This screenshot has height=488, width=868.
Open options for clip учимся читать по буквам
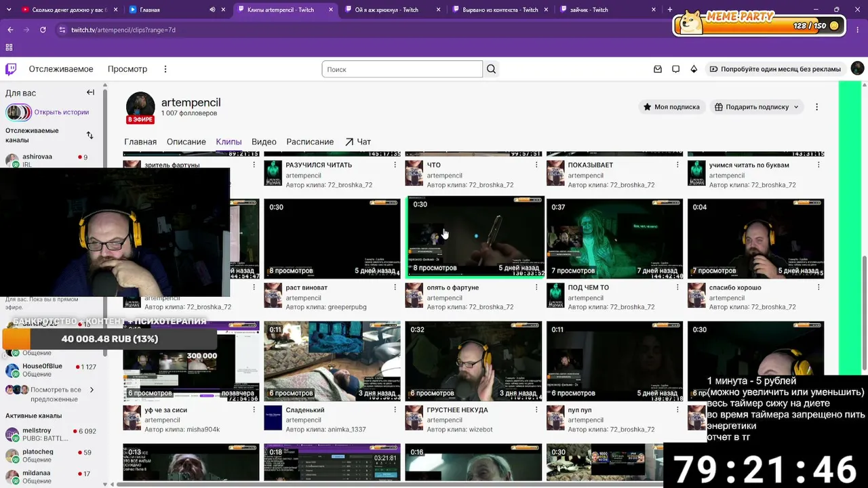tap(818, 165)
